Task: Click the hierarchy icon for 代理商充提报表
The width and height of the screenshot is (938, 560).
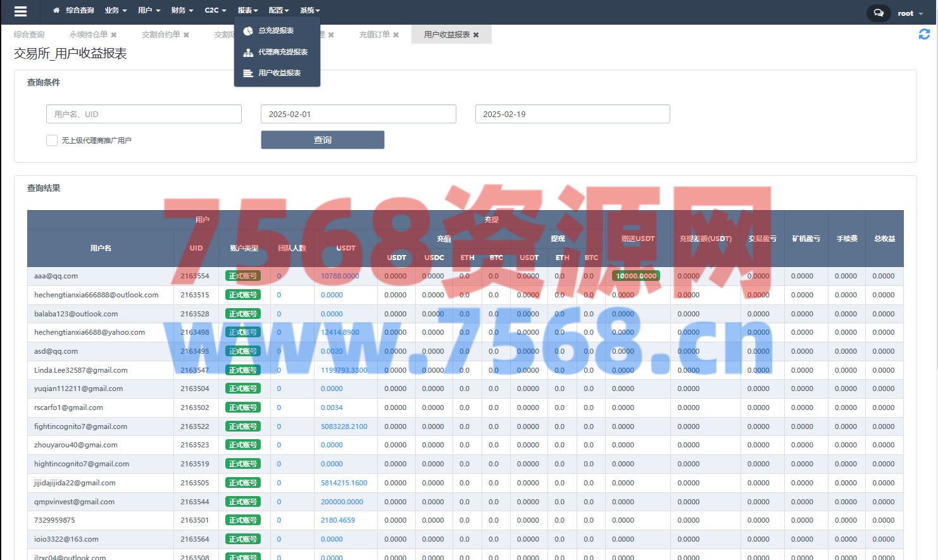Action: click(248, 53)
